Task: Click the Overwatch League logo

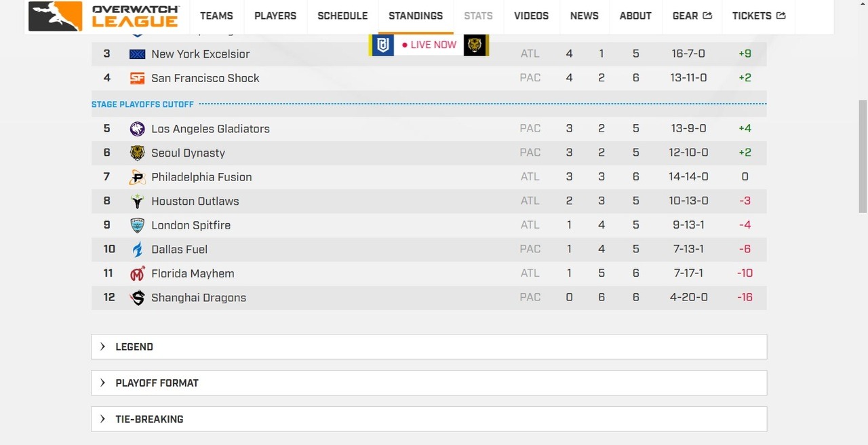Action: 104,16
